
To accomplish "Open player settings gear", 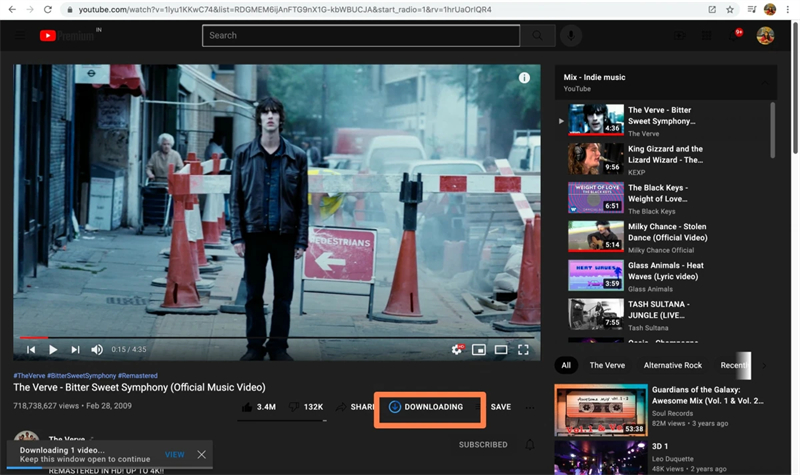I will click(457, 349).
